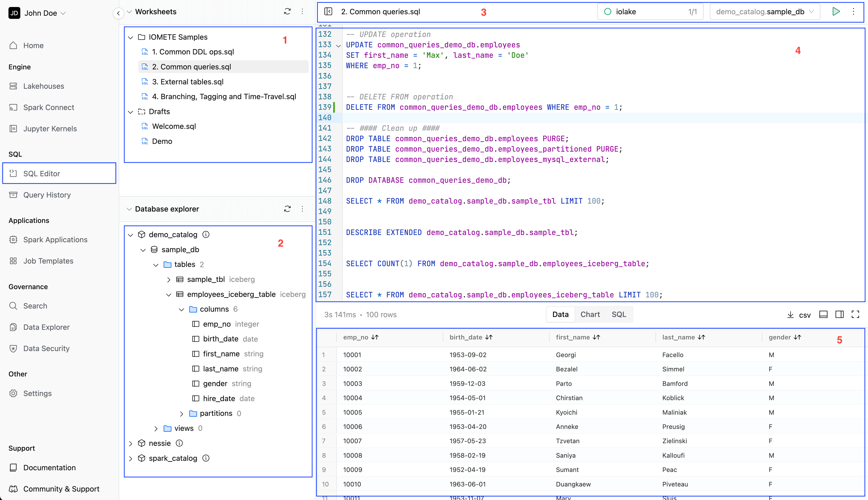Run the query with the green play button
This screenshot has width=868, height=500.
[x=836, y=12]
